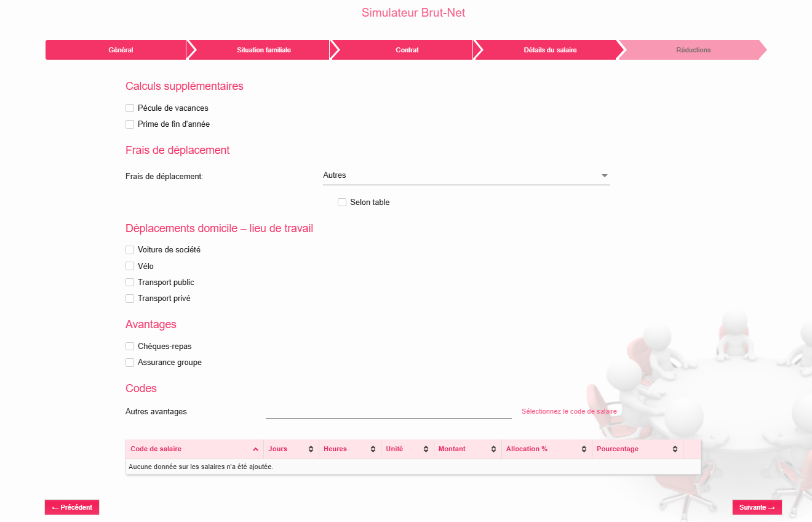
Task: Select the Assurance groupe checkbox
Action: pyautogui.click(x=130, y=363)
